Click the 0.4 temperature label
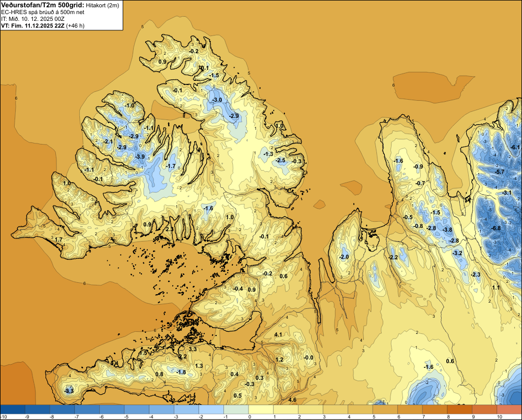 (234, 374)
